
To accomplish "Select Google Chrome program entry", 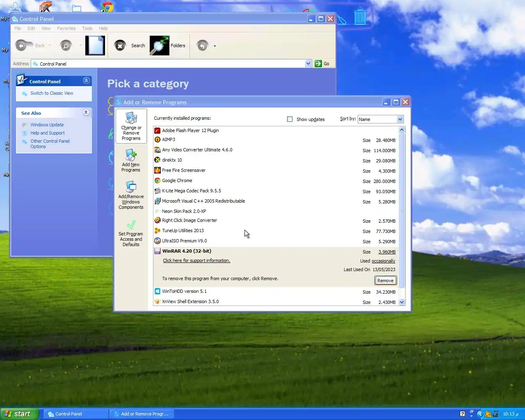I will click(275, 180).
